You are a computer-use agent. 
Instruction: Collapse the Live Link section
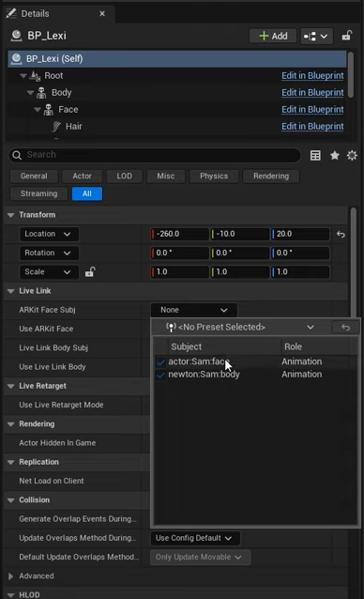coord(10,291)
